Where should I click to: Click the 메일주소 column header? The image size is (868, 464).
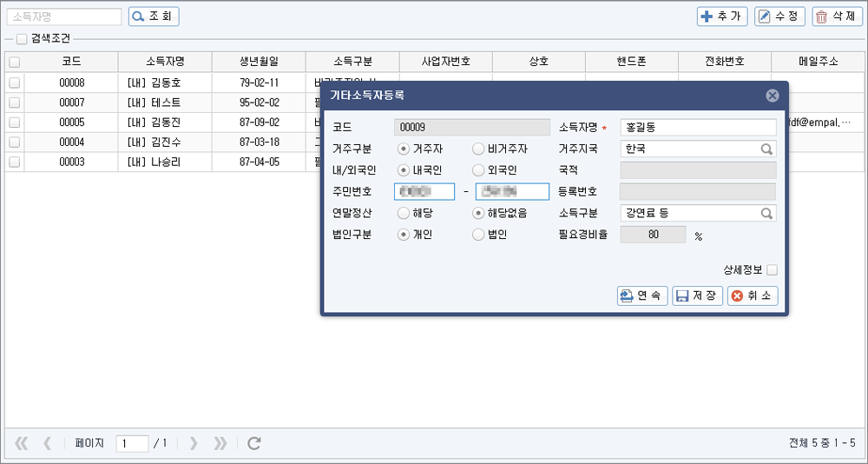coord(819,62)
